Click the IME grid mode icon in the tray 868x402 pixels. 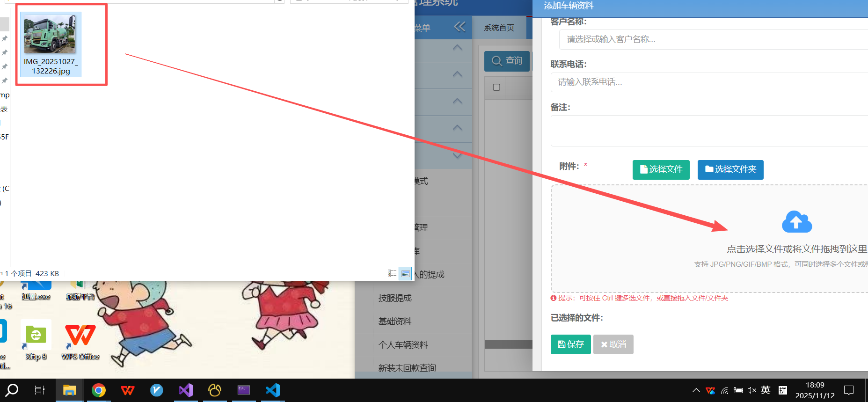click(x=782, y=390)
